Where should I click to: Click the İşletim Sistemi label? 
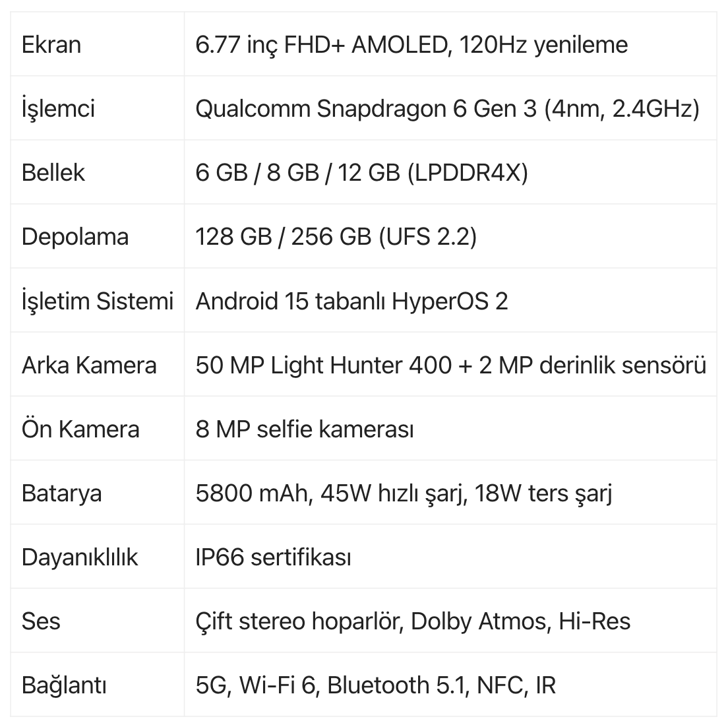coord(98,301)
